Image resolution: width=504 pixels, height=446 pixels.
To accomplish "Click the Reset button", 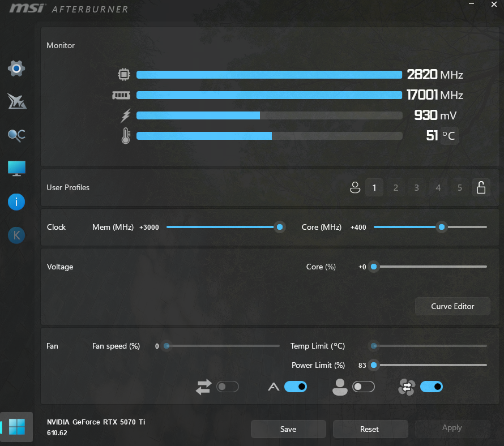I will click(370, 429).
